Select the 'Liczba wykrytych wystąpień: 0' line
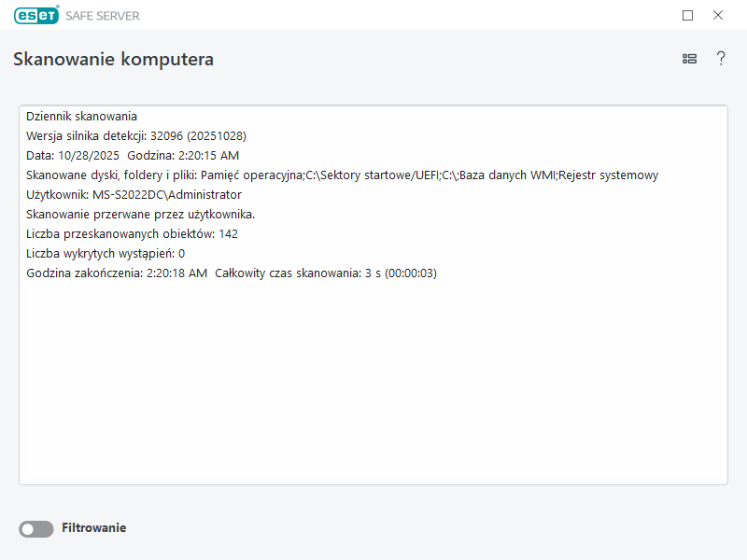This screenshot has width=747, height=560. pyautogui.click(x=106, y=254)
